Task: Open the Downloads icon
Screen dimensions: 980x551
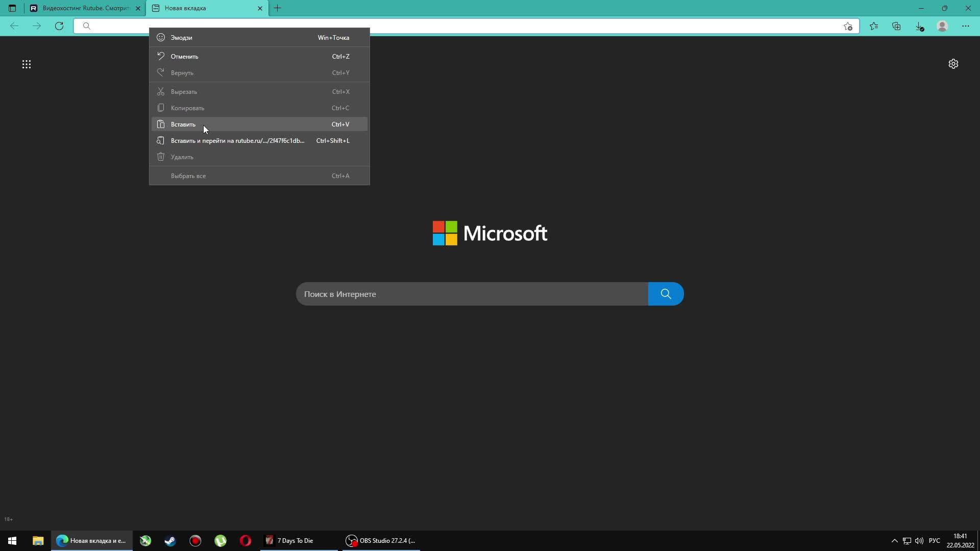Action: pos(919,26)
